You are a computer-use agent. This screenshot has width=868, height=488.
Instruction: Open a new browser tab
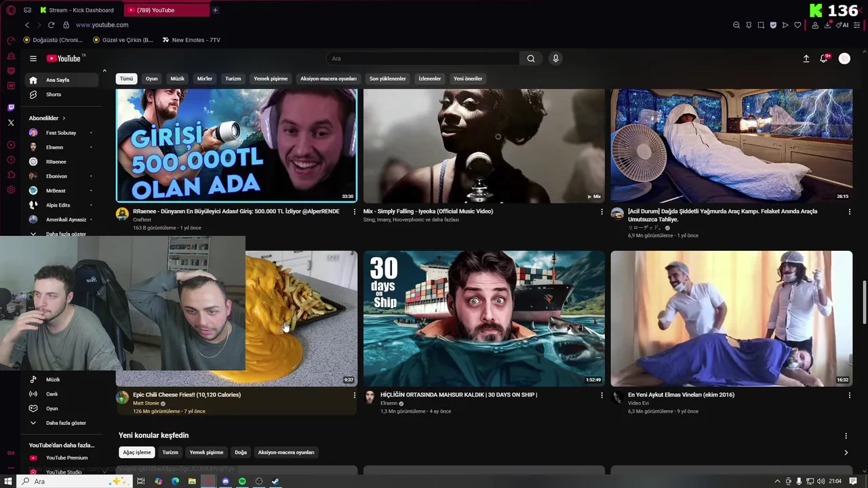click(215, 10)
